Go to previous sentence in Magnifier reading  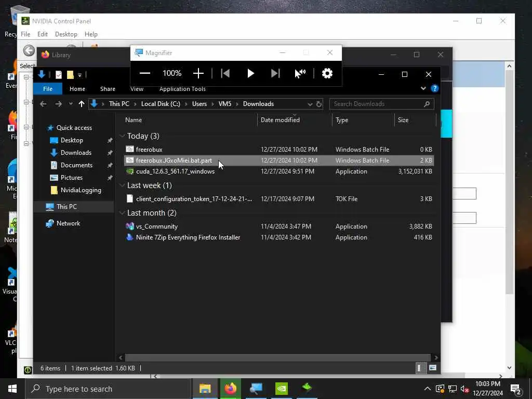coord(225,73)
